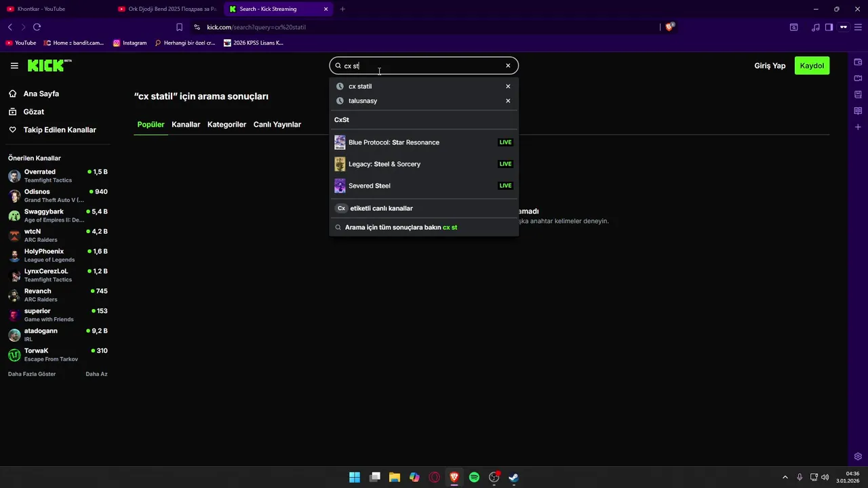Viewport: 868px width, 488px height.
Task: Open wtcN channel
Action: click(x=58, y=235)
